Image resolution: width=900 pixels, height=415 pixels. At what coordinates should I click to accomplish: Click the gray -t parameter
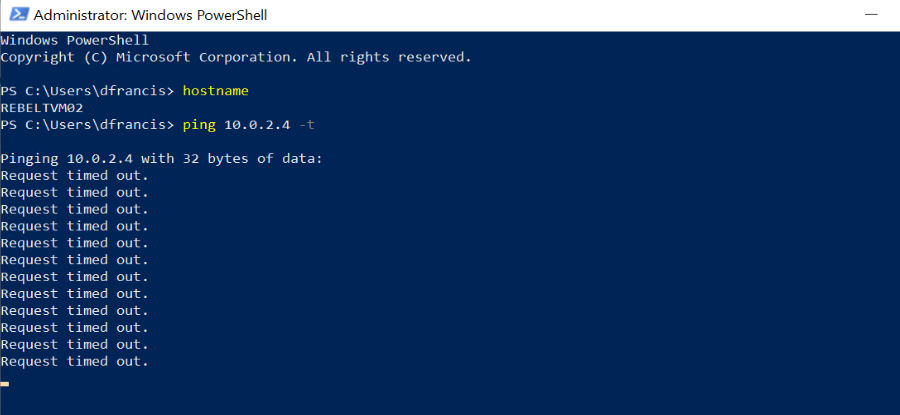307,125
